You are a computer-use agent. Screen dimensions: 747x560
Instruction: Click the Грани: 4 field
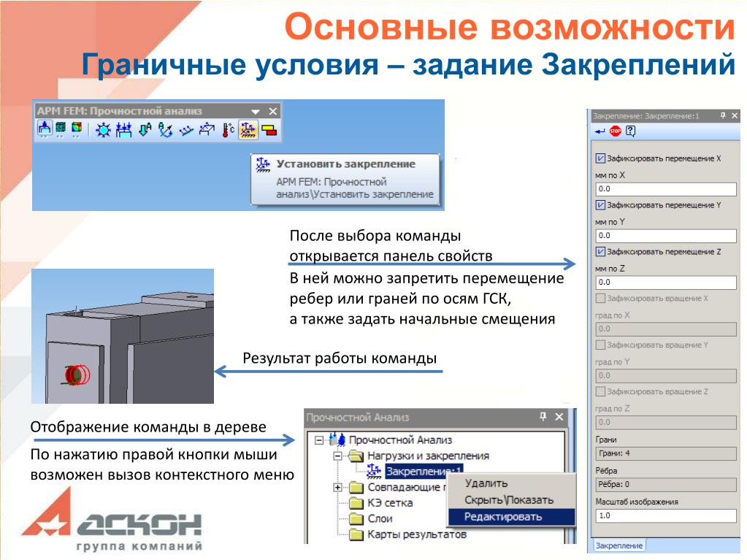pyautogui.click(x=665, y=453)
